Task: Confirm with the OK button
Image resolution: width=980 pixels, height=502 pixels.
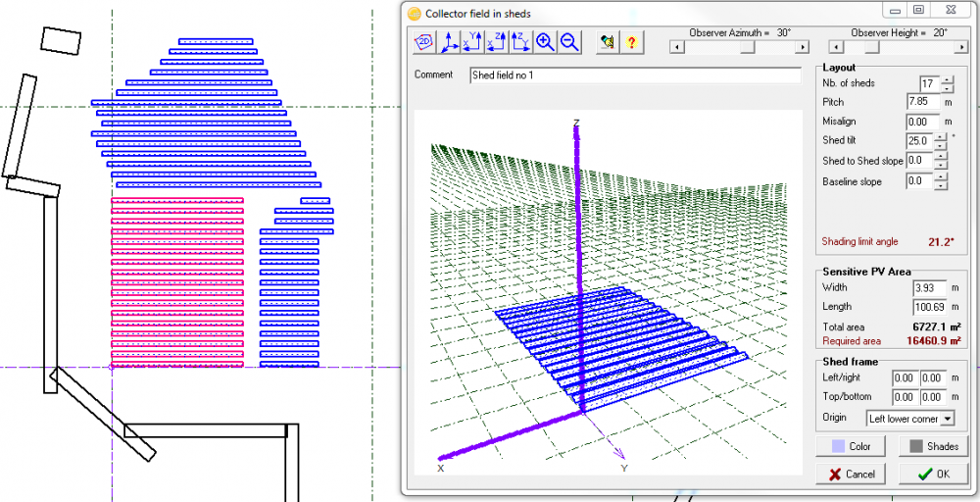Action: (934, 474)
